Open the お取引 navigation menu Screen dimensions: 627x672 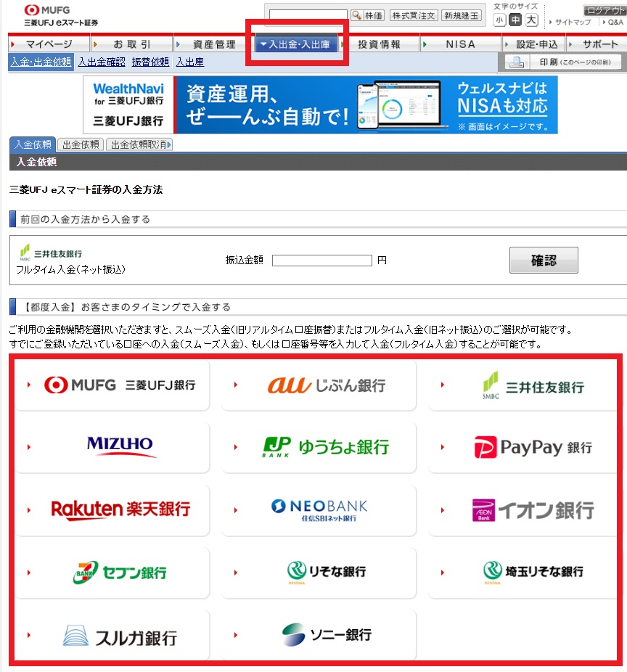click(131, 44)
